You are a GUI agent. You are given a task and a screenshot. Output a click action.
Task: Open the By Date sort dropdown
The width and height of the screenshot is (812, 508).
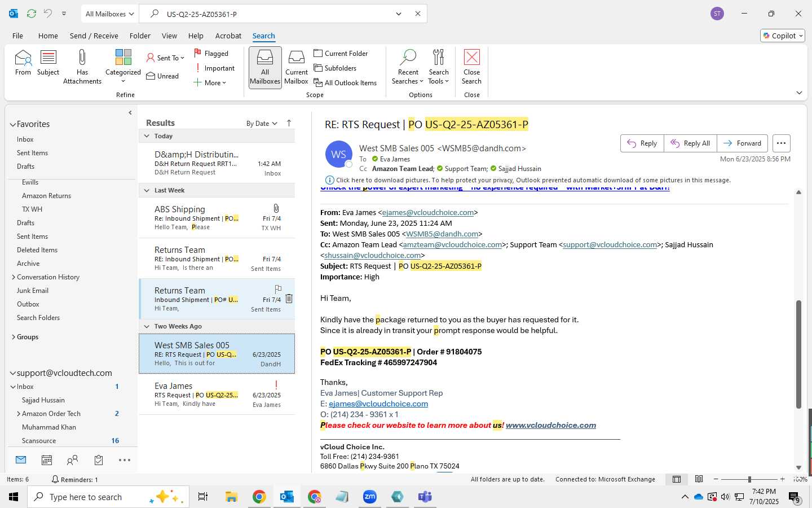pyautogui.click(x=262, y=123)
